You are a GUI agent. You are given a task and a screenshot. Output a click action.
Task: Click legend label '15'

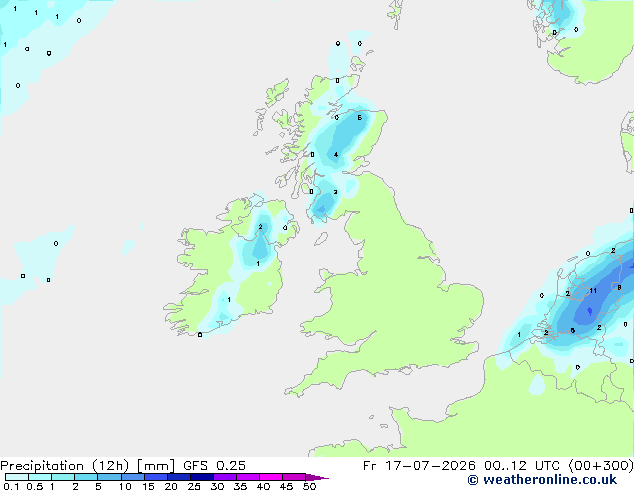click(x=148, y=486)
